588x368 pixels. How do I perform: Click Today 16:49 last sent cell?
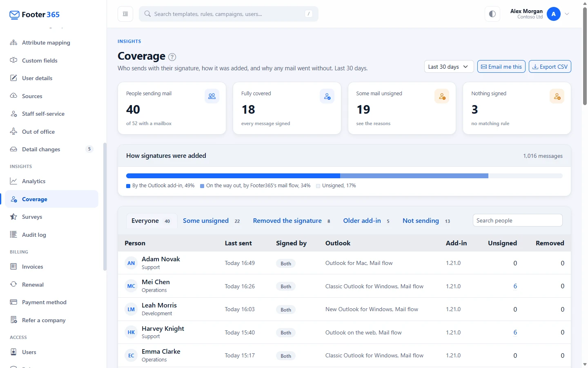click(240, 263)
